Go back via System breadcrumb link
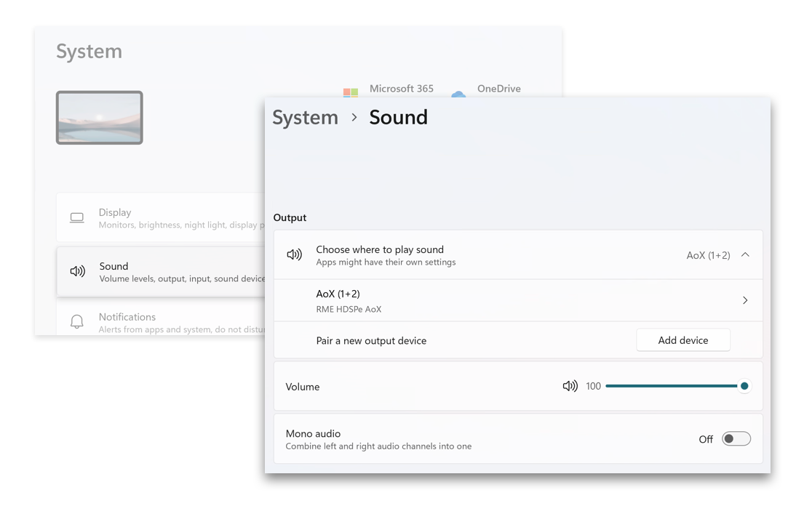 305,117
